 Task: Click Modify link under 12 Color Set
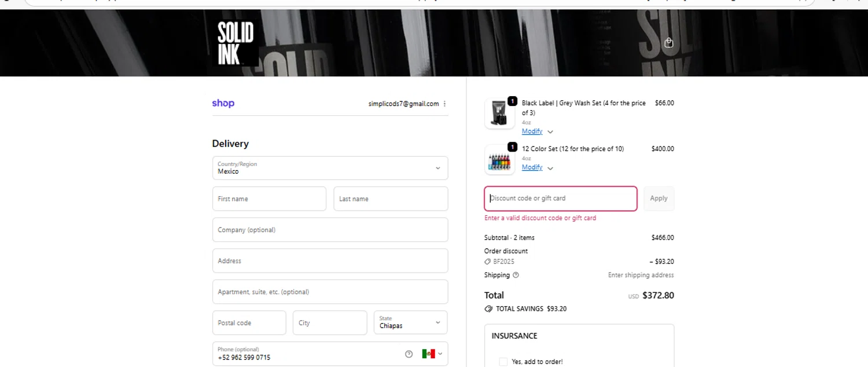532,167
